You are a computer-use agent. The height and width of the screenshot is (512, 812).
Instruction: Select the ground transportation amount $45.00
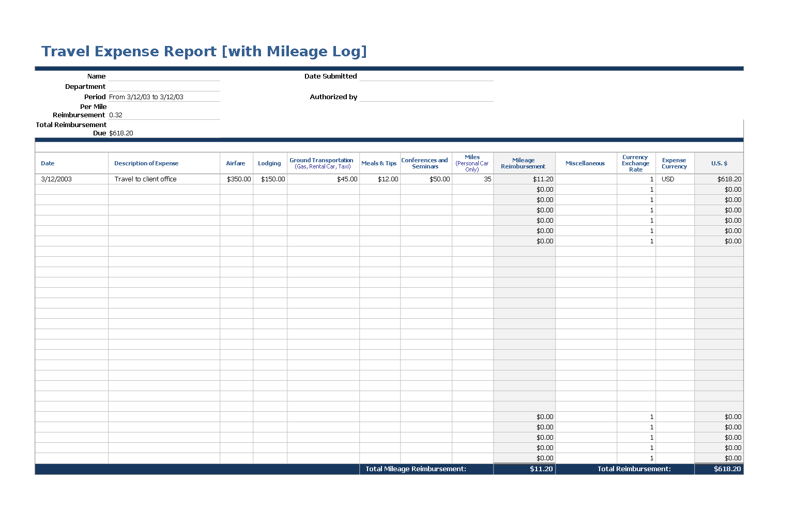pyautogui.click(x=324, y=179)
